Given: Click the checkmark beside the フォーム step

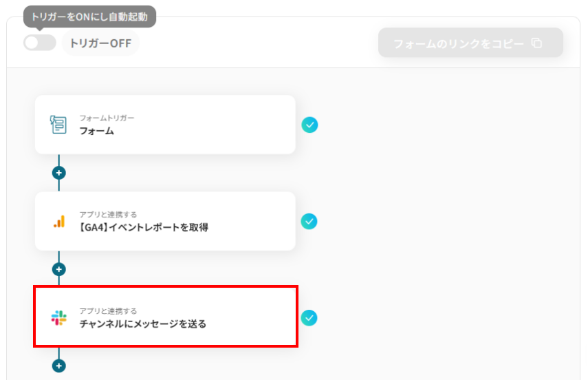Looking at the screenshot, I should tap(309, 125).
